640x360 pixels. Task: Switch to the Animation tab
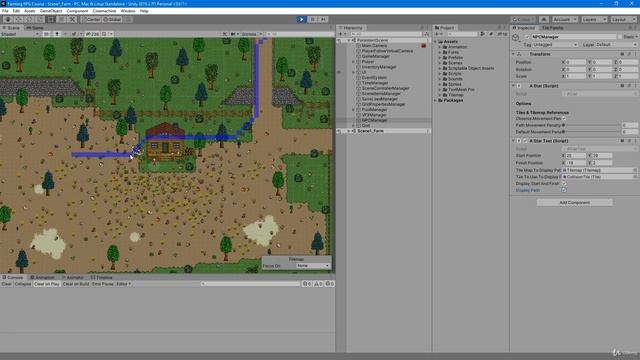pyautogui.click(x=42, y=278)
